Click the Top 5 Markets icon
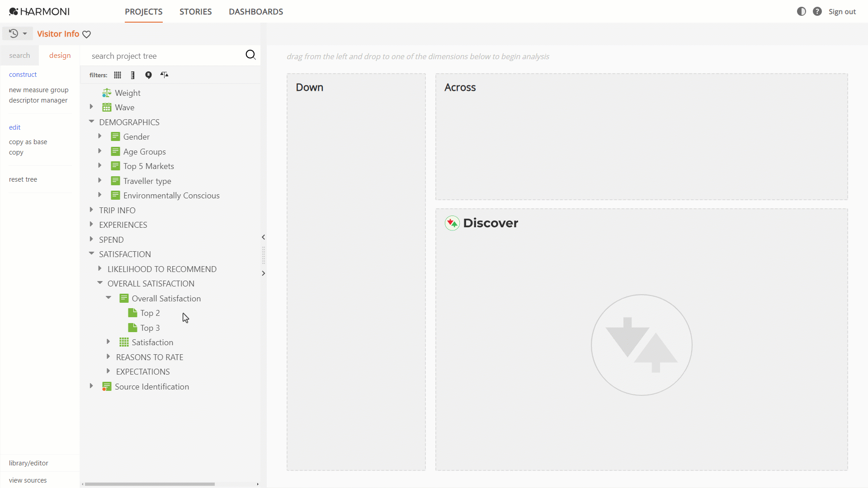 coord(115,166)
